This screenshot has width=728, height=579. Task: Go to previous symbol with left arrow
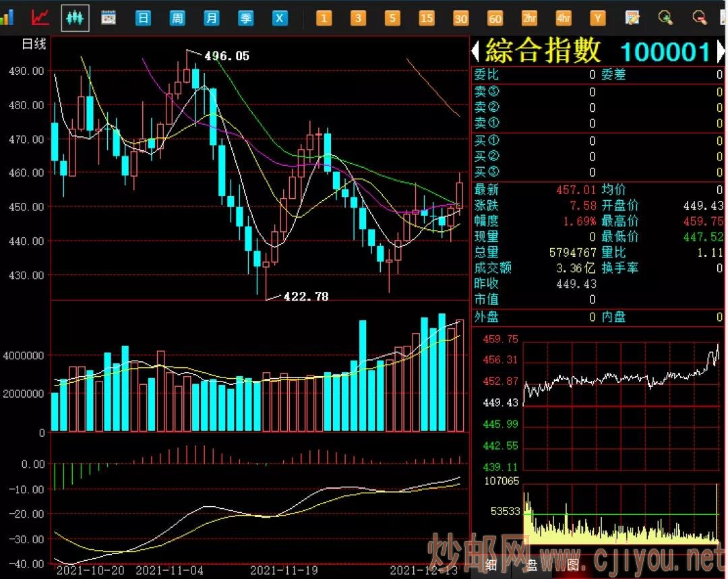(x=475, y=51)
